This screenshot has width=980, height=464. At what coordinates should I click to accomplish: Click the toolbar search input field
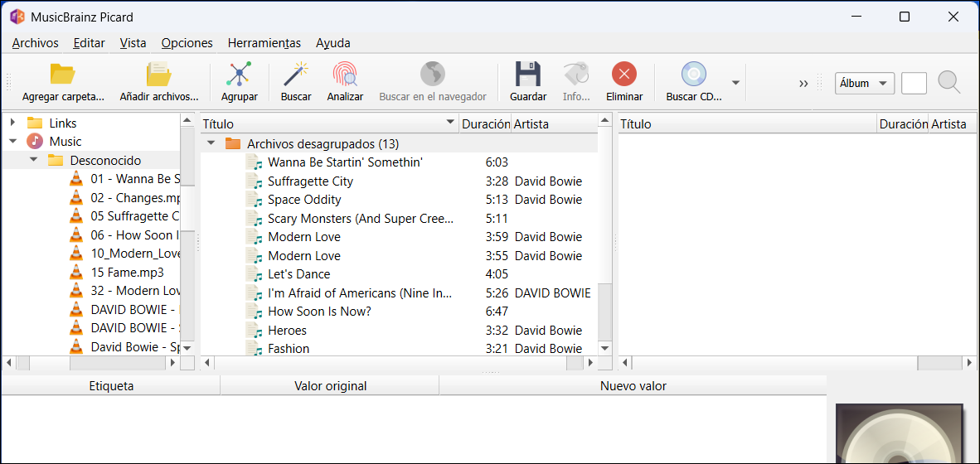point(914,83)
